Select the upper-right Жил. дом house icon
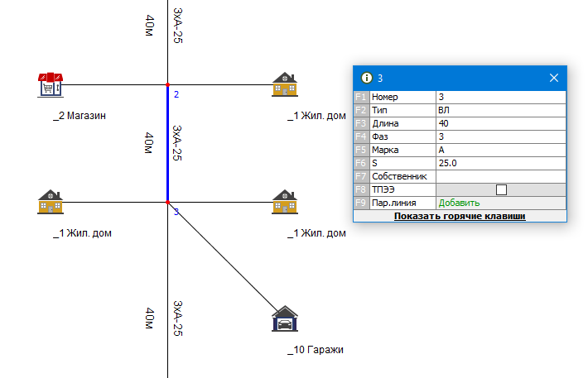The height and width of the screenshot is (378, 588). pos(285,84)
